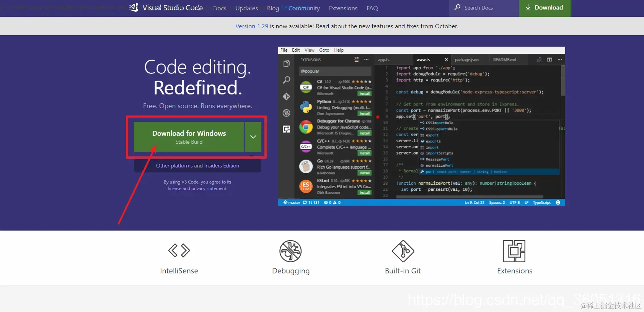This screenshot has width=644, height=312.
Task: Open the Extensions panel more actions ellipsis
Action: click(x=366, y=60)
